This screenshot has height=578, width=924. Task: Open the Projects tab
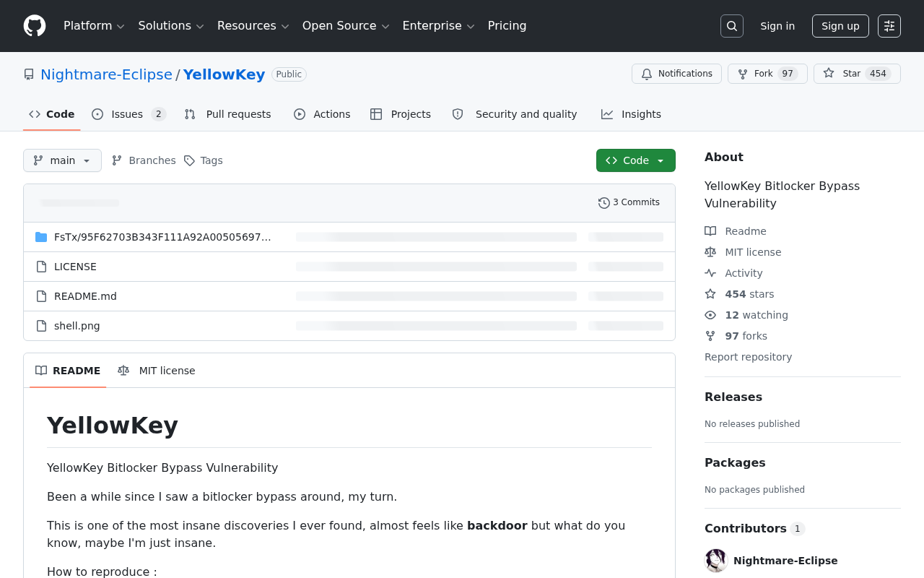401,114
